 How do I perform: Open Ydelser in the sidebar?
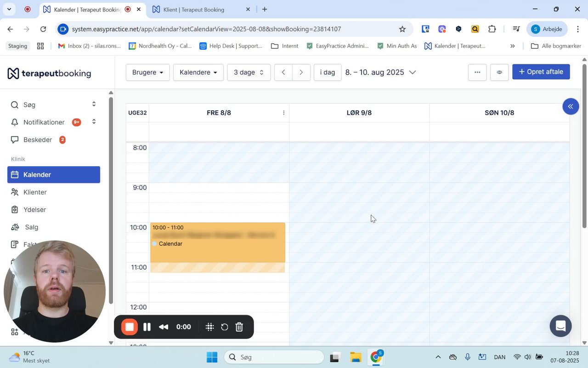[34, 210]
